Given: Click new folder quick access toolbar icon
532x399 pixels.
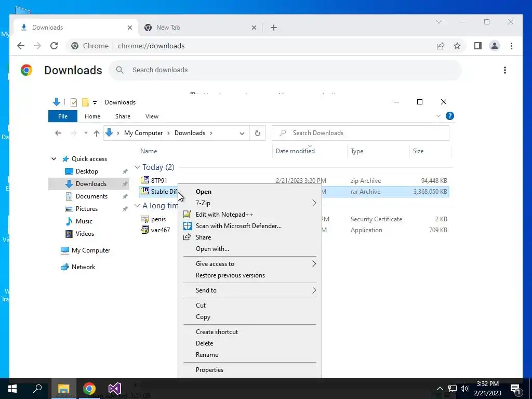Looking at the screenshot, I should coord(85,102).
